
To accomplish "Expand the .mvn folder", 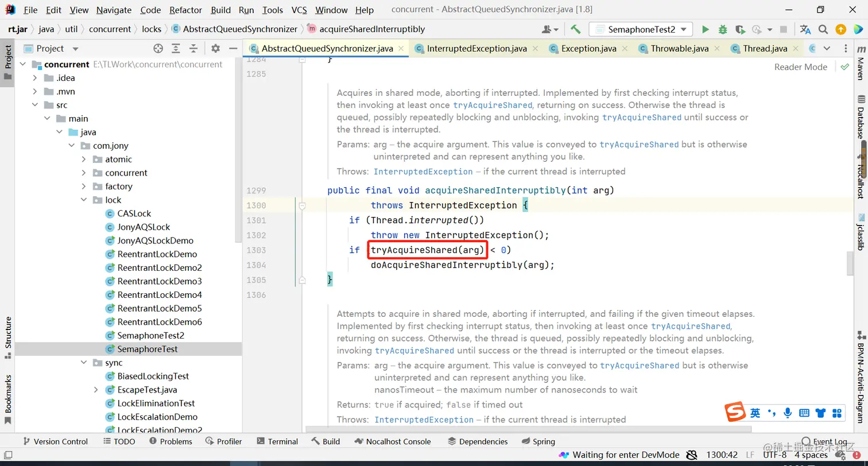I will pos(34,92).
